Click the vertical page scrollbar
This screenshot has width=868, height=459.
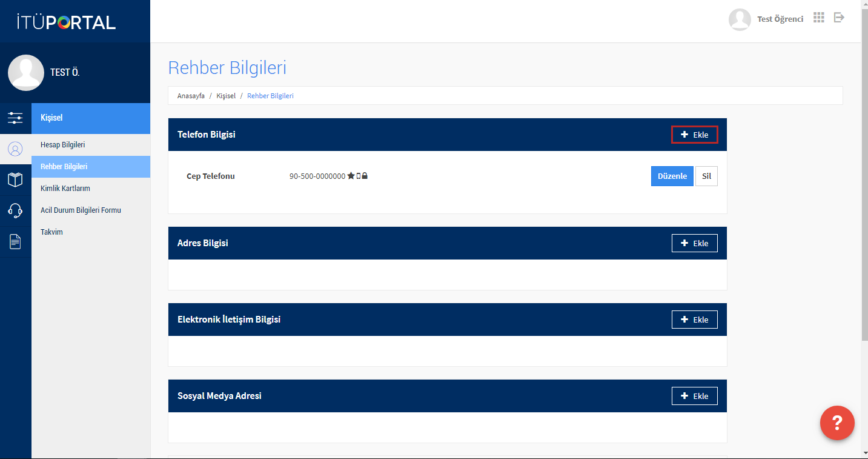(x=864, y=182)
